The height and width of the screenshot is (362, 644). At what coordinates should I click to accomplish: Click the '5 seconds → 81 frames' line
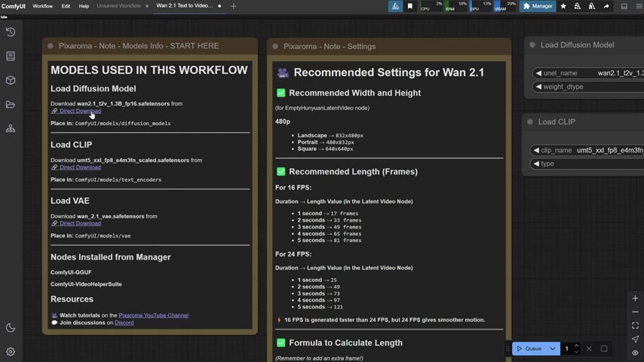click(x=330, y=241)
